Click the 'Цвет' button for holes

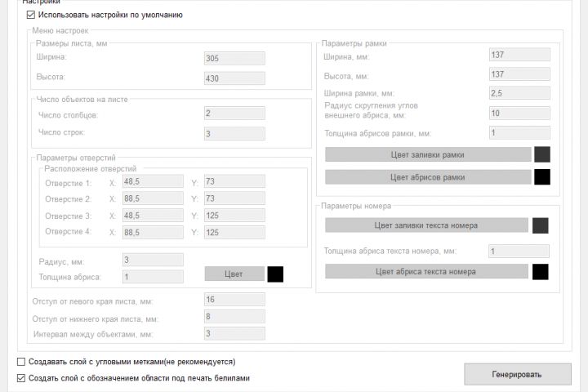click(234, 274)
